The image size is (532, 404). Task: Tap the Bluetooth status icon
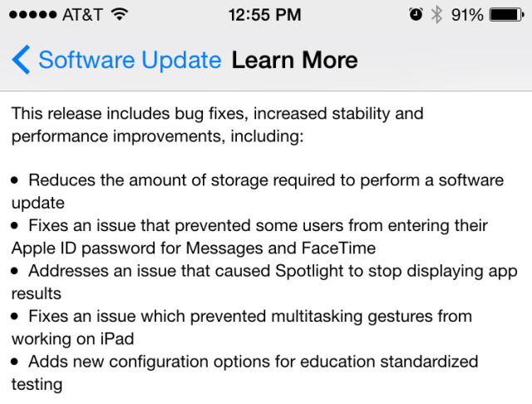436,15
